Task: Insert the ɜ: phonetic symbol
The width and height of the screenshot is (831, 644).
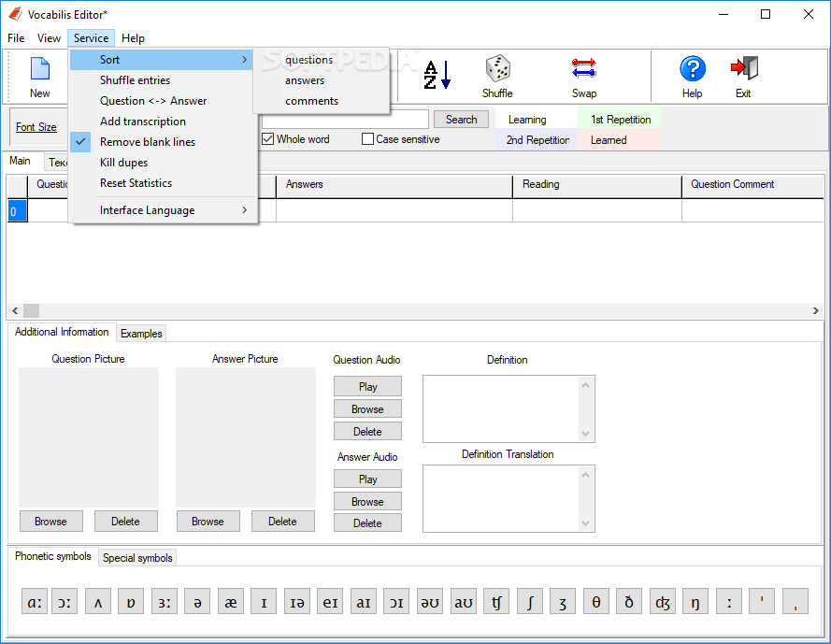Action: [165, 601]
